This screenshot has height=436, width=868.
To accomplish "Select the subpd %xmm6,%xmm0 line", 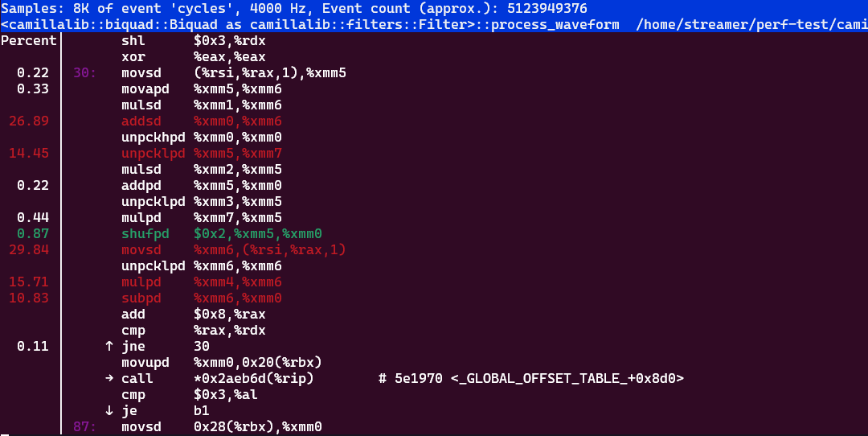I will [x=202, y=298].
